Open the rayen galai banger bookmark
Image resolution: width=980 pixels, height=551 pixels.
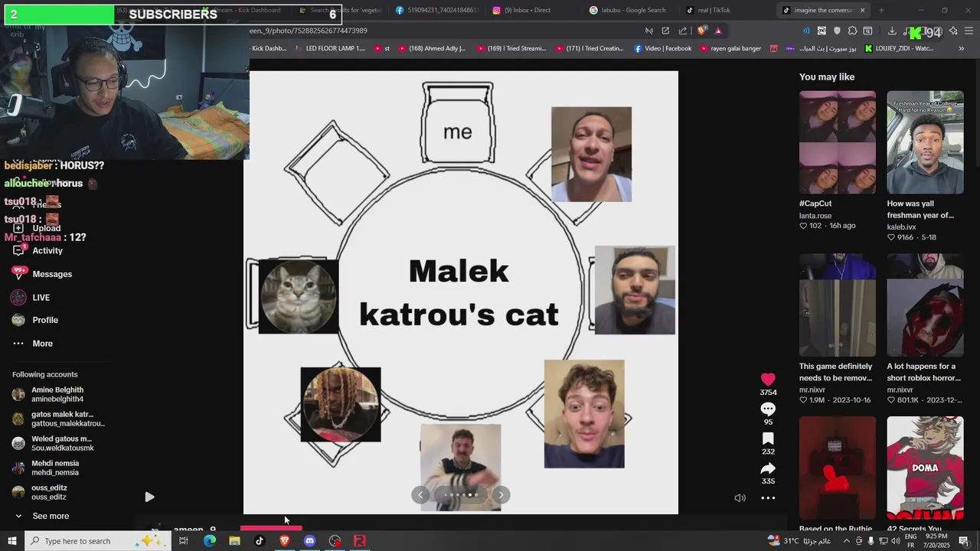pos(729,48)
